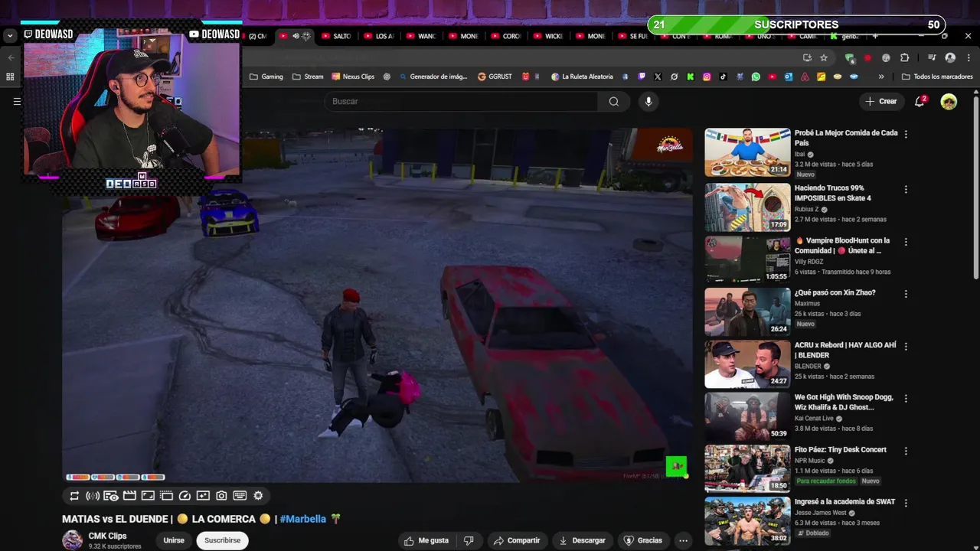Image resolution: width=980 pixels, height=551 pixels.
Task: Switch to the CORO browser tab
Action: pos(505,36)
